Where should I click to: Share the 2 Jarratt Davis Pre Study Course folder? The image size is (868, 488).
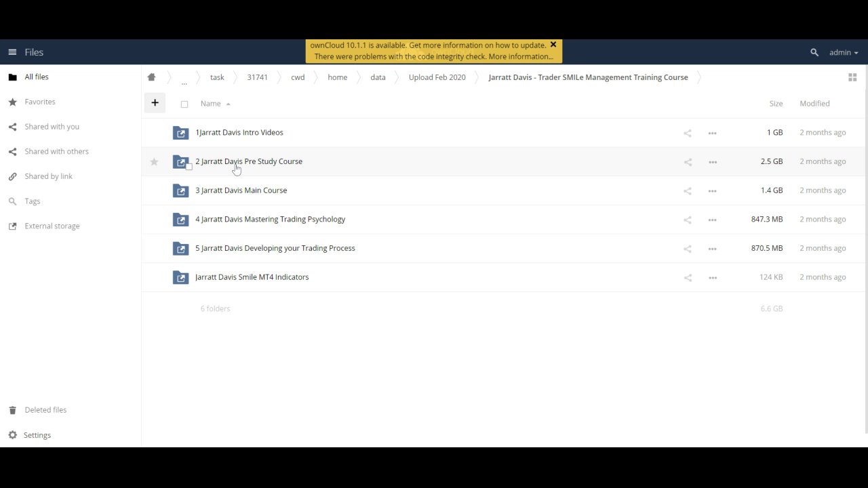pyautogui.click(x=688, y=162)
